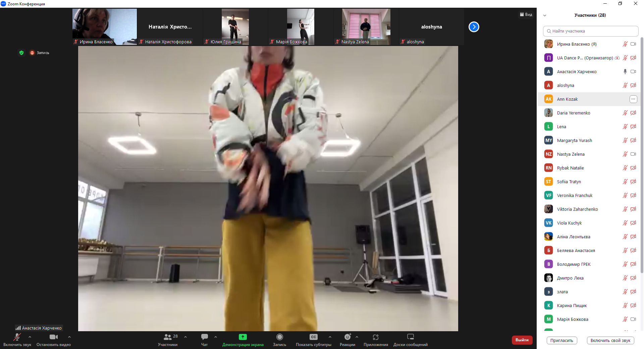Open audio options arrow next to mute
The height and width of the screenshot is (349, 644).
pyautogui.click(x=30, y=337)
